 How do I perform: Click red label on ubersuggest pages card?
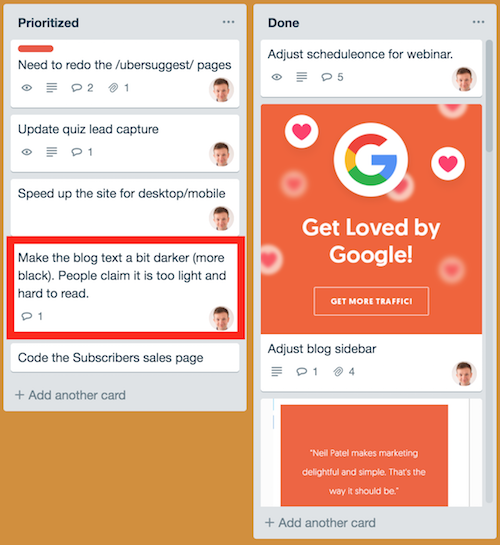click(x=35, y=49)
